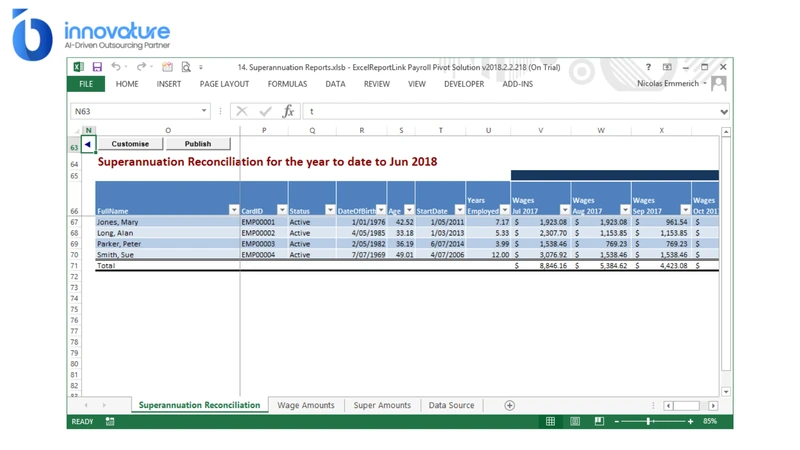
Task: Click the next sheet navigation arrow
Action: [x=104, y=405]
